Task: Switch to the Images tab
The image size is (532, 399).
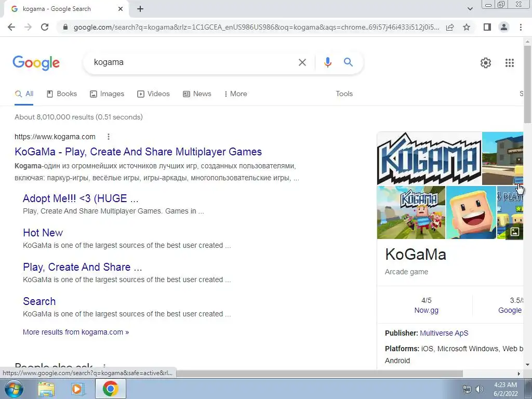Action: [x=107, y=94]
